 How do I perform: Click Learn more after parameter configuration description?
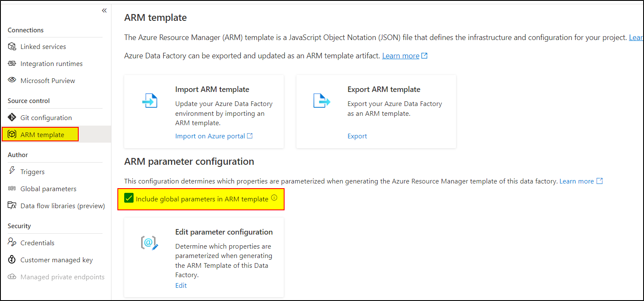click(x=576, y=181)
